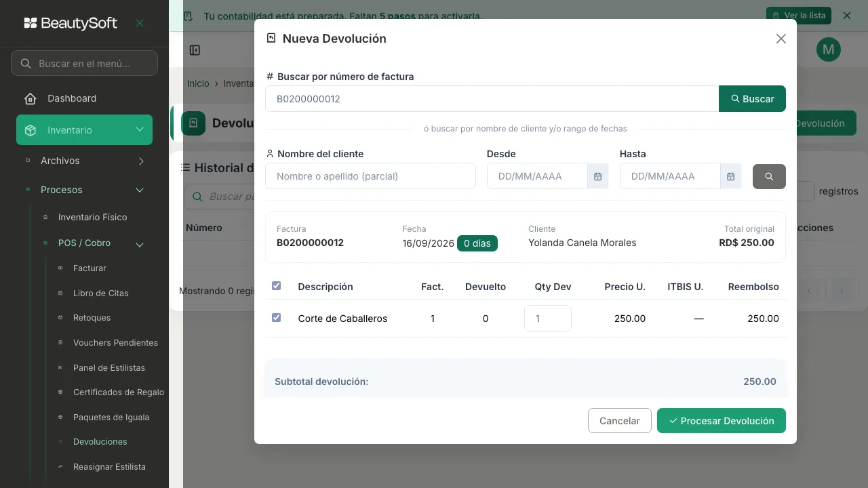Open Reasignar Estilista menu item
This screenshot has width=868, height=488.
(x=109, y=467)
